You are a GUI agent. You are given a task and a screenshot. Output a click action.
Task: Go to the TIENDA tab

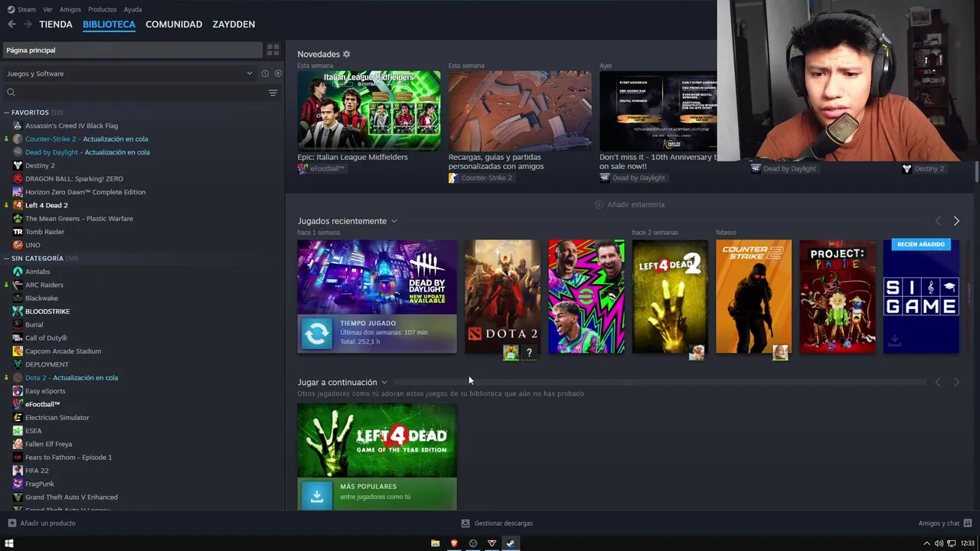[x=56, y=24]
